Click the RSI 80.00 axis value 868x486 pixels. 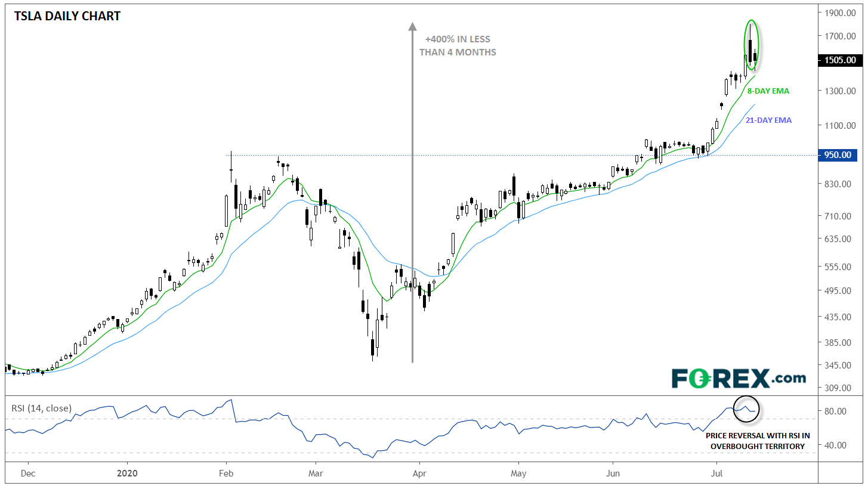[835, 411]
